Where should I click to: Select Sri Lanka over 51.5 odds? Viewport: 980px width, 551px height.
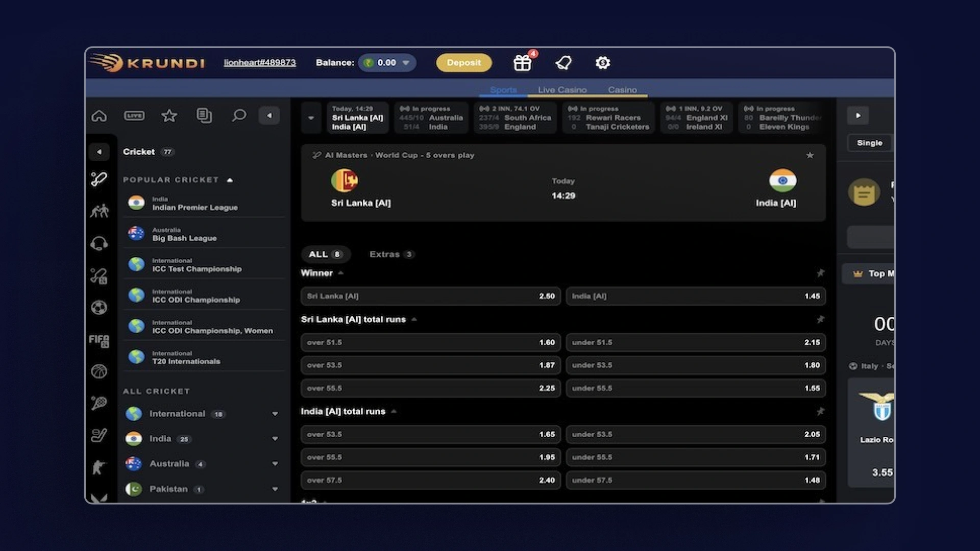[x=431, y=342]
